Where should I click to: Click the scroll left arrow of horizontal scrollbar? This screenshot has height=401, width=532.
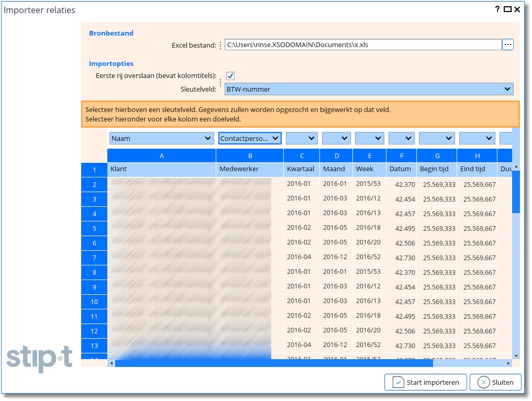tap(110, 363)
